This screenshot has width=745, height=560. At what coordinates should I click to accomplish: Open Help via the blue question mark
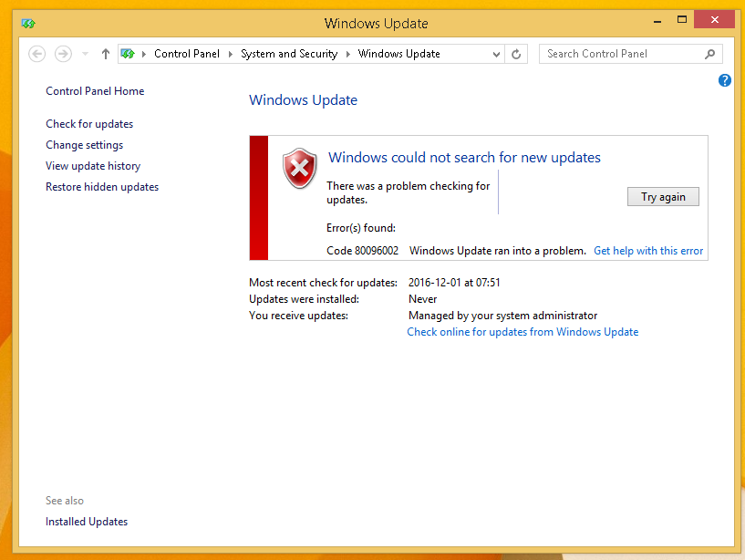(725, 80)
